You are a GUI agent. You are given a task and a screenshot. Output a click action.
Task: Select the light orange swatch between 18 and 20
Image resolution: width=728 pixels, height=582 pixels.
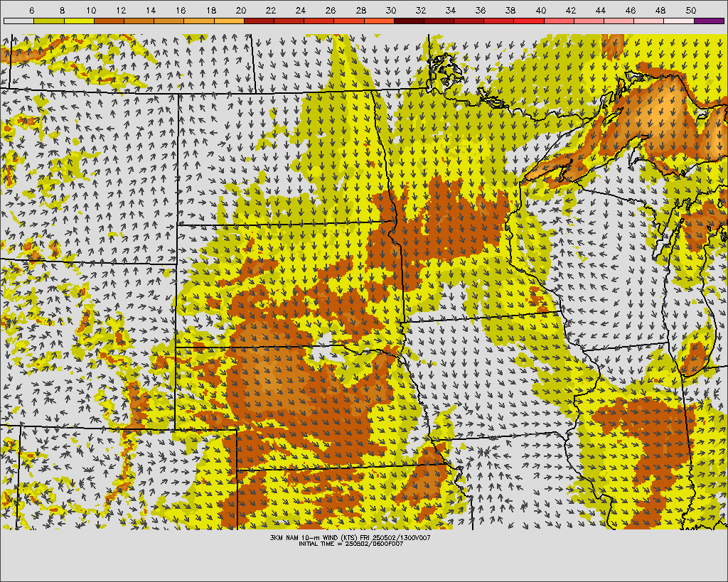pos(229,21)
